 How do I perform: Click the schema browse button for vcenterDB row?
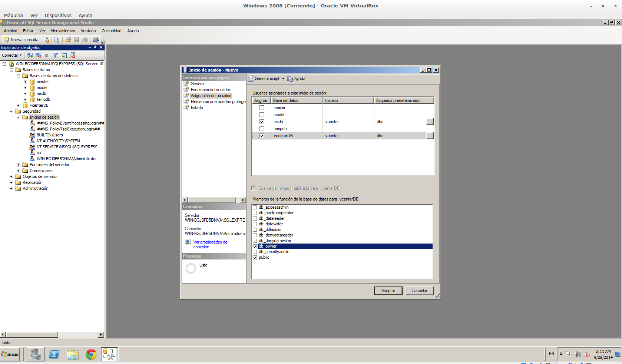430,136
